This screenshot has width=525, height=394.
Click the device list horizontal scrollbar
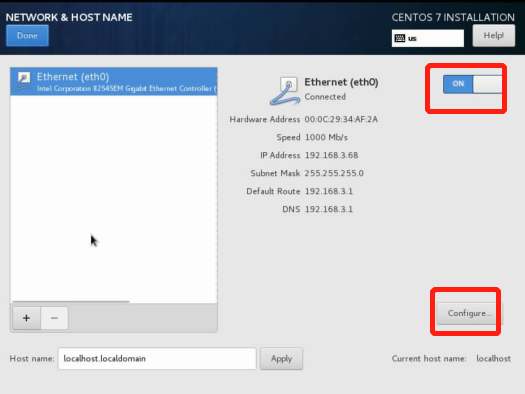click(71, 302)
